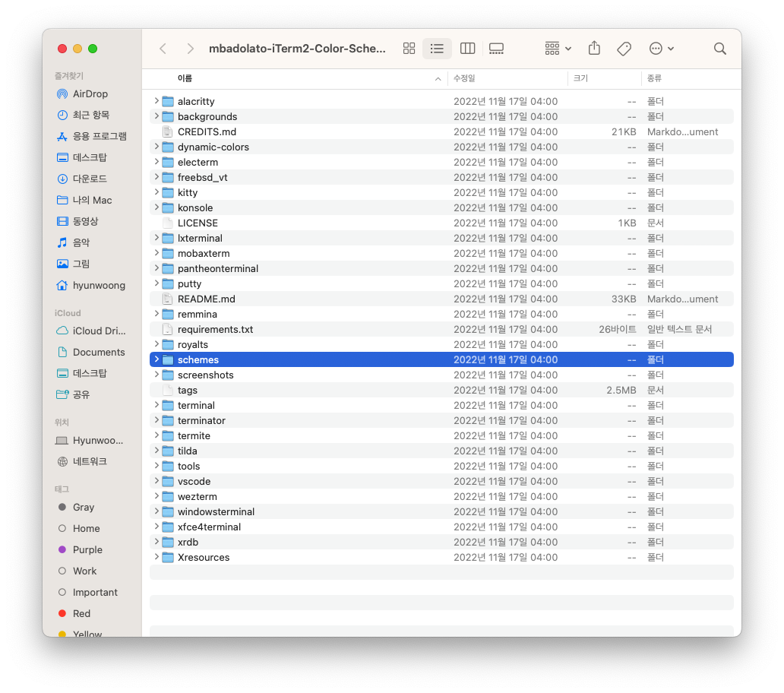Select the screenshots folder row
The image size is (784, 693).
coord(441,375)
